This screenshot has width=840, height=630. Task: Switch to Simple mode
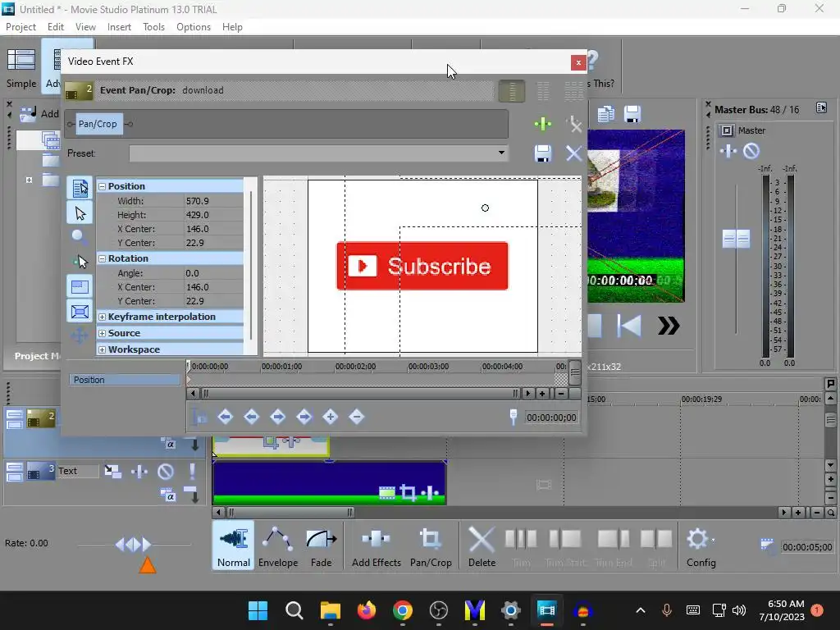pos(21,67)
